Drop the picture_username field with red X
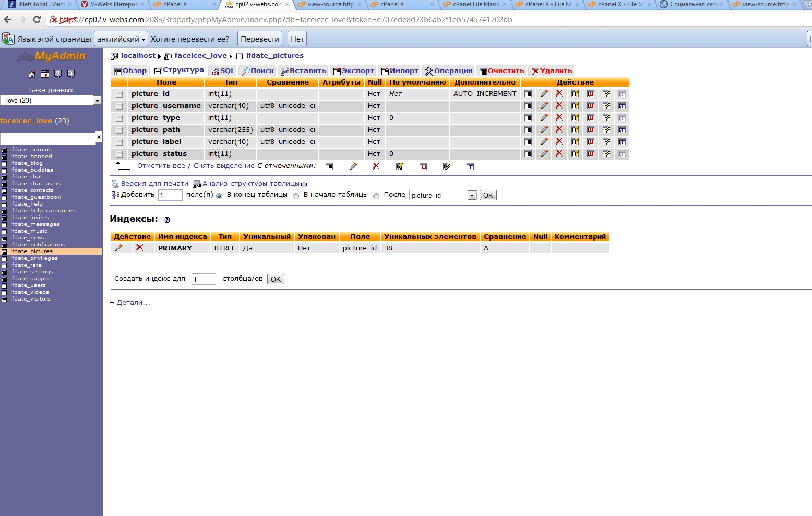 559,106
